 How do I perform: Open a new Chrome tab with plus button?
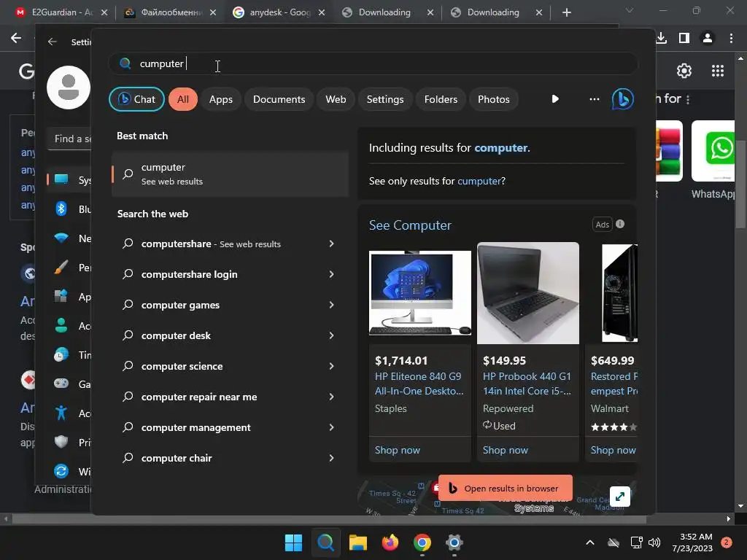(x=566, y=12)
